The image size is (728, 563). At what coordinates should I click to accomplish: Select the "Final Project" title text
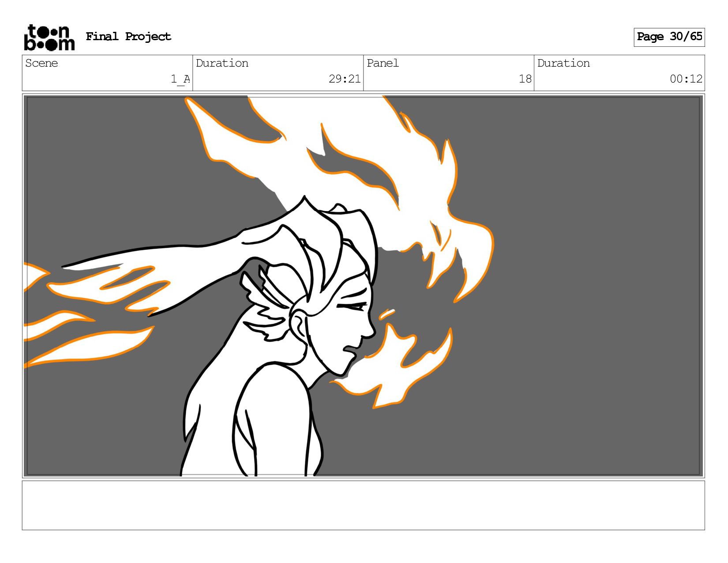(128, 37)
